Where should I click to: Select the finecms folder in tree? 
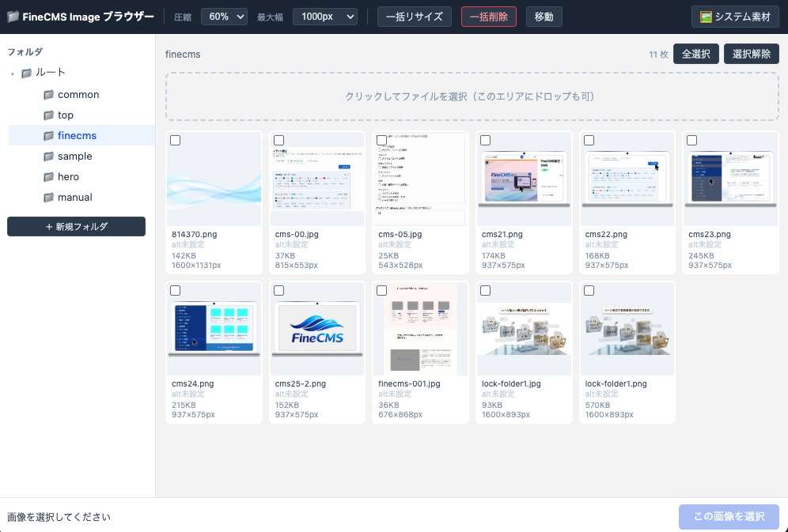[81, 135]
